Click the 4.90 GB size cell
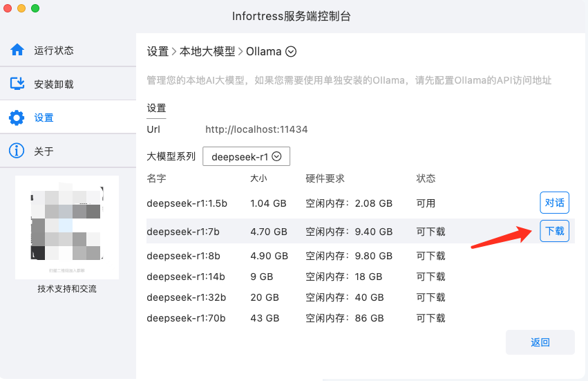Image resolution: width=588 pixels, height=381 pixels. tap(269, 256)
